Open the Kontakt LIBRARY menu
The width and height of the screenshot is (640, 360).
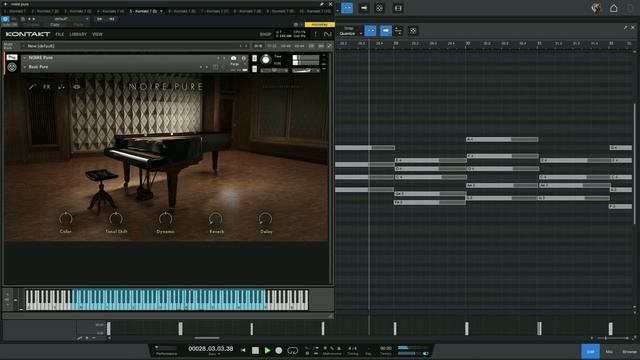[x=78, y=34]
